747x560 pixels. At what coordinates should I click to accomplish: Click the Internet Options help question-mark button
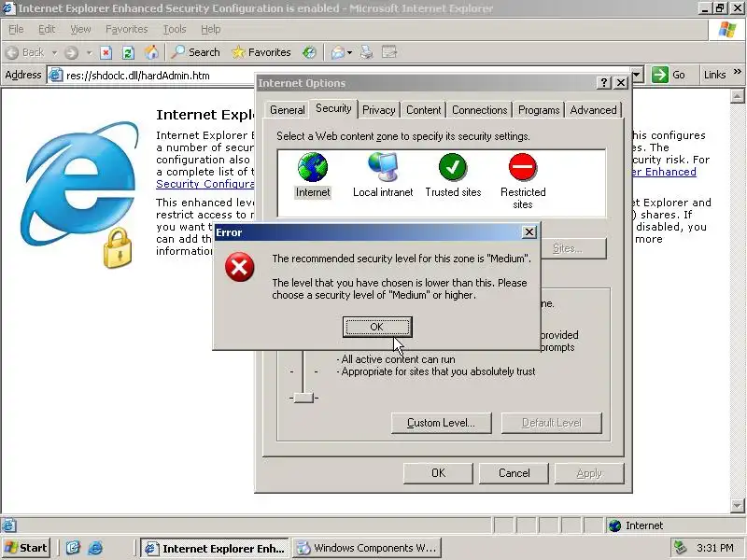click(x=603, y=83)
